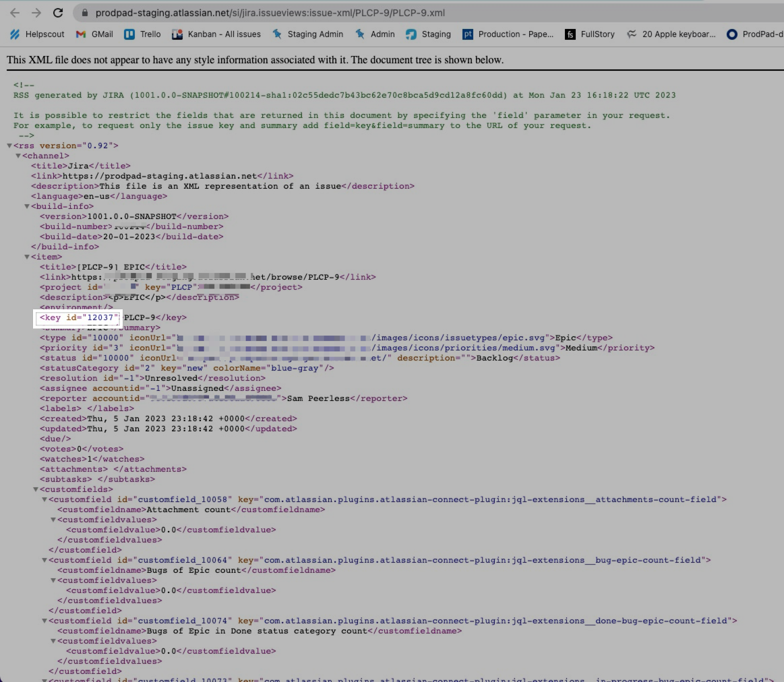Click the version 1001.0.0-SNAPSHOT text
This screenshot has width=784, height=682.
click(131, 216)
